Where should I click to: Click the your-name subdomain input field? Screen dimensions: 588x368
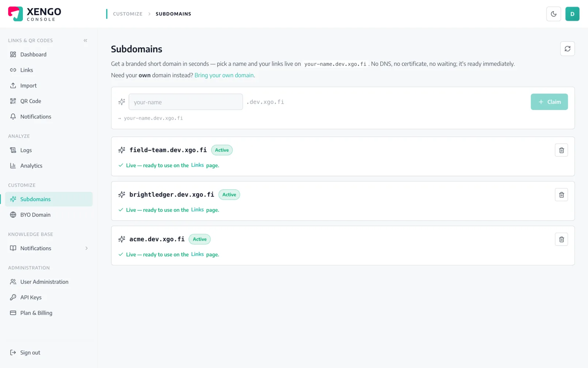pyautogui.click(x=186, y=102)
